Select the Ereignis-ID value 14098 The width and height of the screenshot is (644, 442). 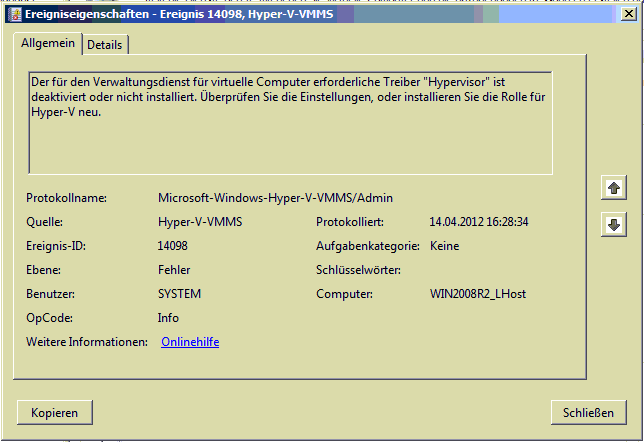pos(172,246)
